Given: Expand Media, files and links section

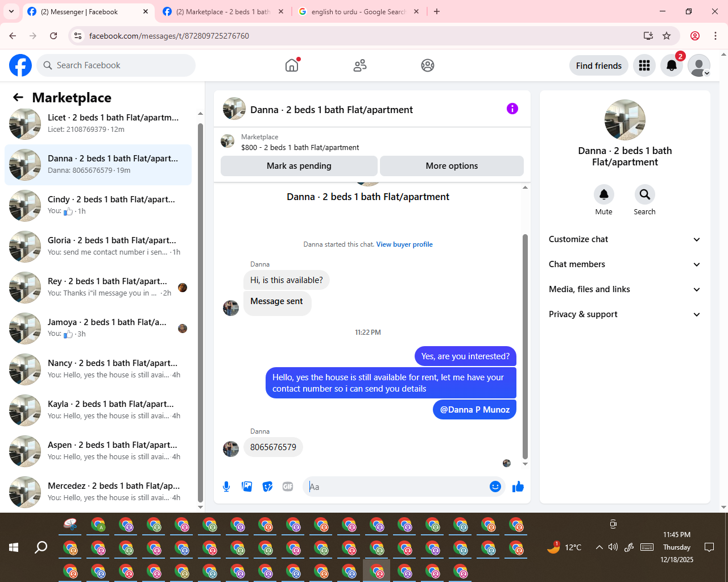Looking at the screenshot, I should pos(624,289).
